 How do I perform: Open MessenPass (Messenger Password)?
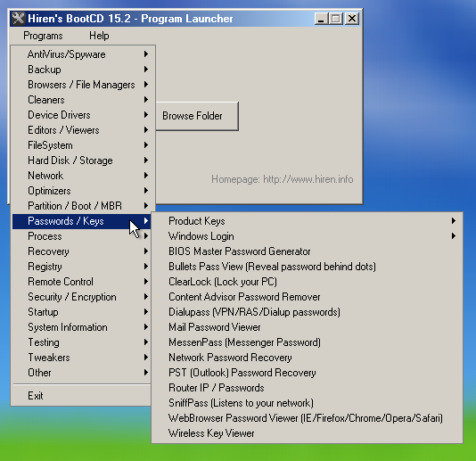tap(308, 343)
